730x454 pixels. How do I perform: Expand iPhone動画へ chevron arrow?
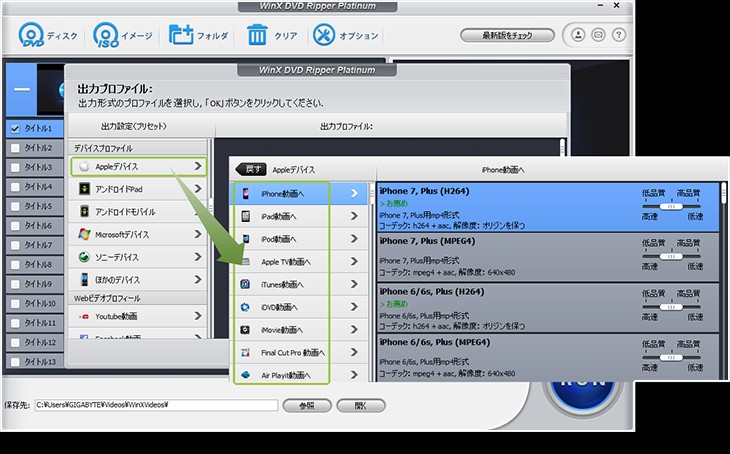pos(354,193)
